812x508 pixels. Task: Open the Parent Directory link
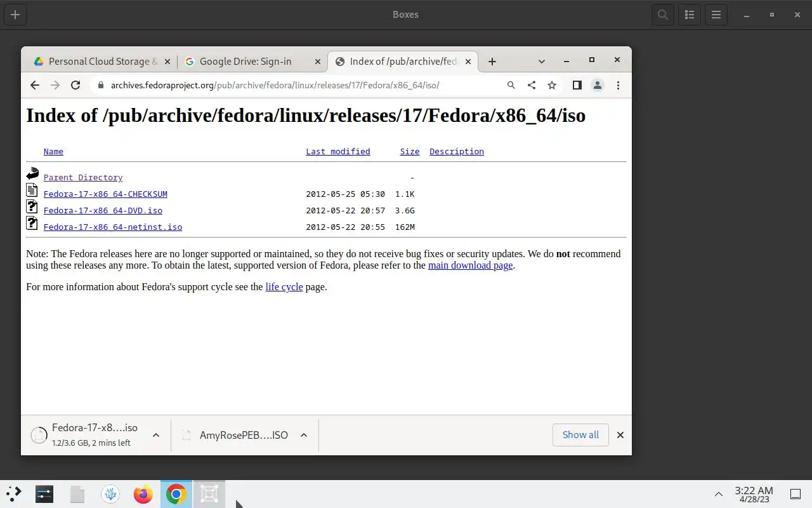pyautogui.click(x=83, y=177)
